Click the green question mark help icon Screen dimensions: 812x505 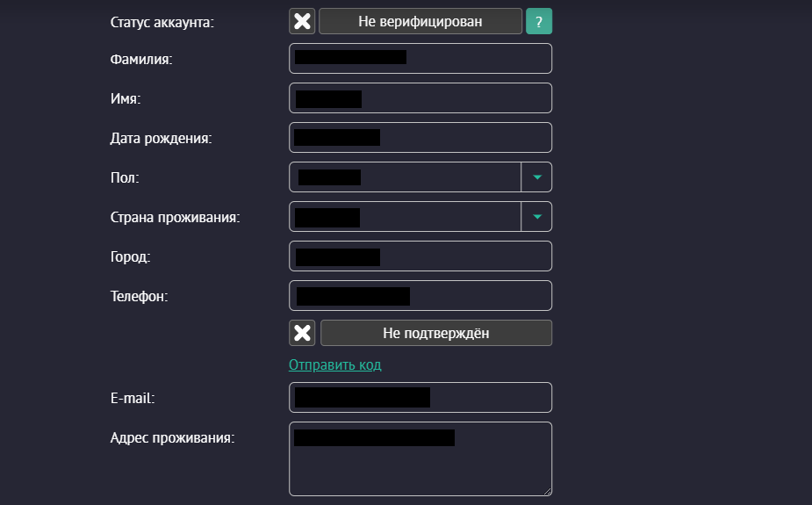pos(539,22)
